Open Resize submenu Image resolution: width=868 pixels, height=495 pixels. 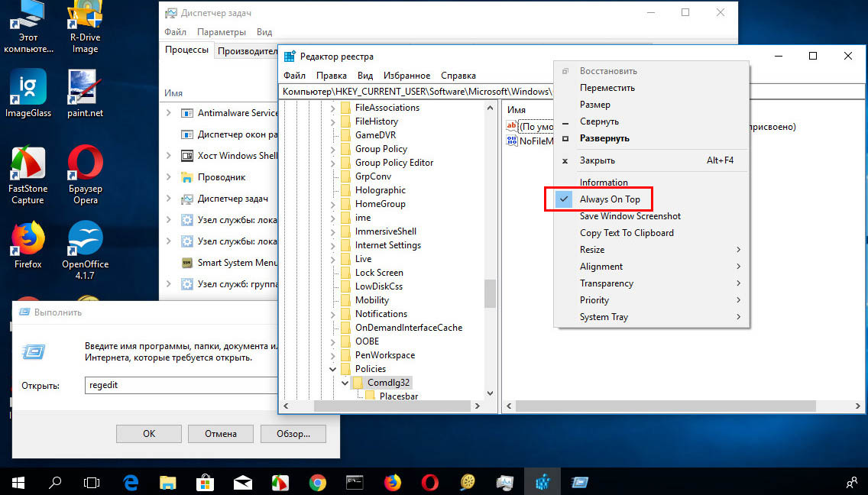[x=652, y=250]
